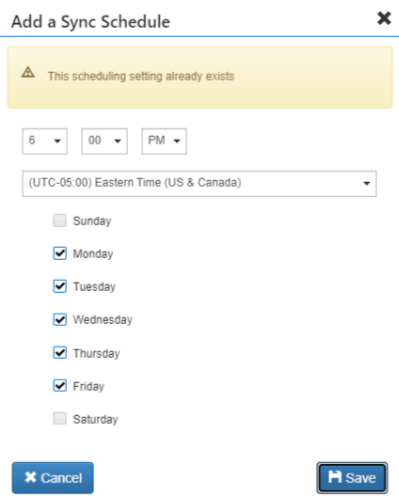
Task: Open the hour dropdown showing 6
Action: pyautogui.click(x=45, y=141)
